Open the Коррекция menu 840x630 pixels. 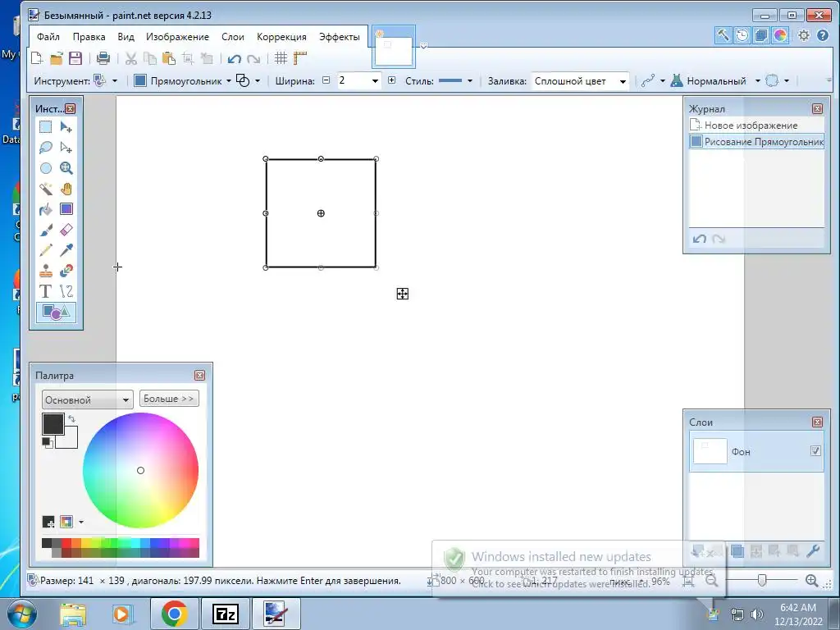(x=281, y=37)
